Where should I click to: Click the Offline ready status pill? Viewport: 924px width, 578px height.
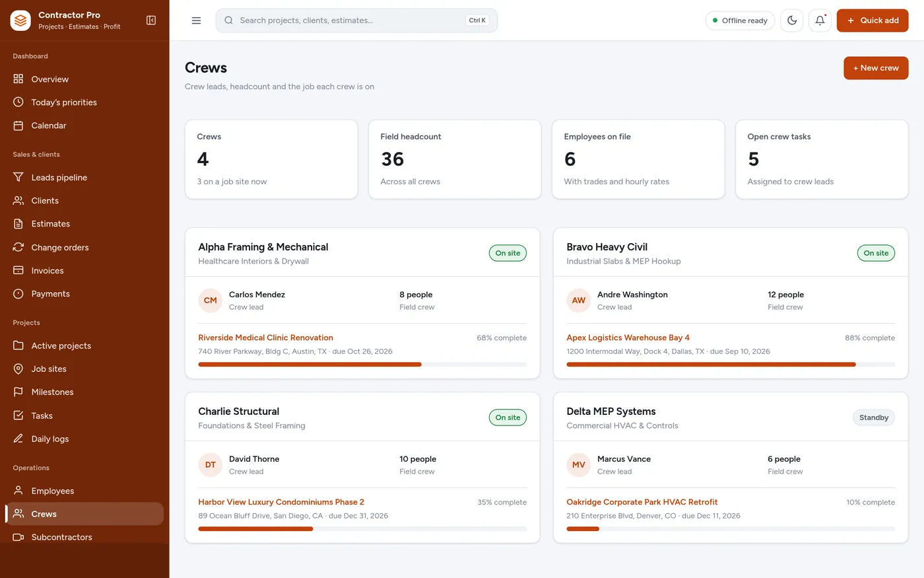point(740,20)
